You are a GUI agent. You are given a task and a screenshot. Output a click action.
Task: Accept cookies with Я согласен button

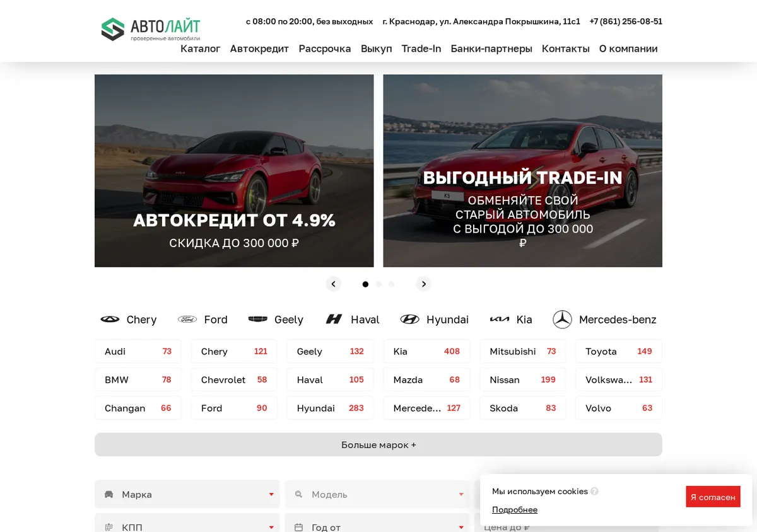click(713, 497)
